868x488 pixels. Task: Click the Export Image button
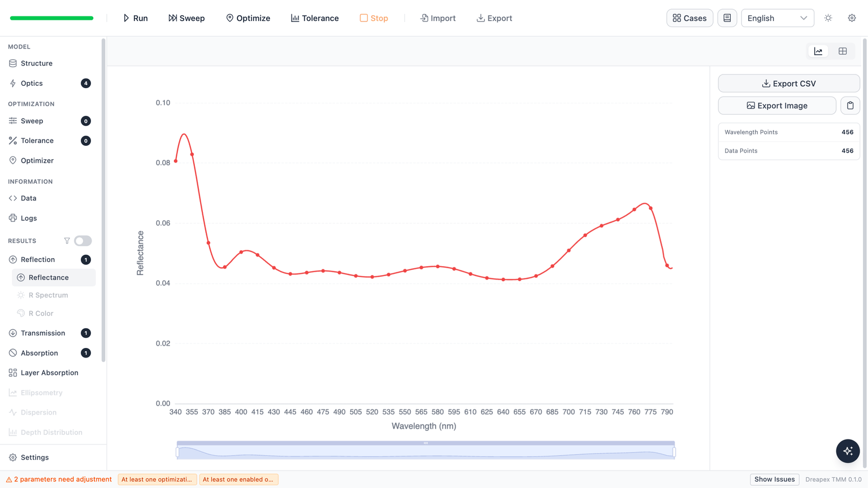[777, 106]
